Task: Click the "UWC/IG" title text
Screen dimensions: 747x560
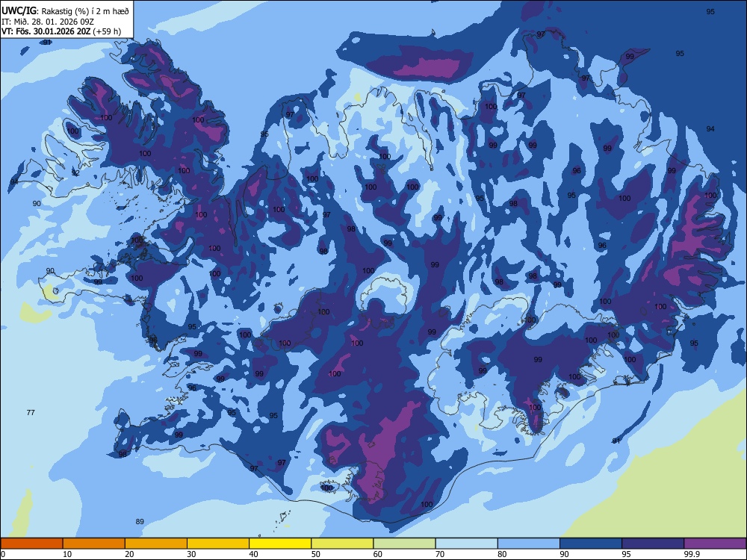Action: 19,11
